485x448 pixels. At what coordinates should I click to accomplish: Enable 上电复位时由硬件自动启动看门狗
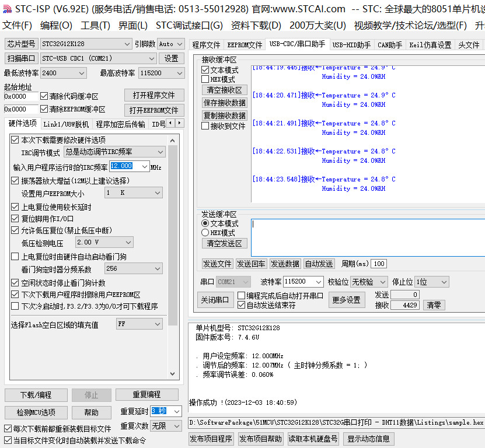click(15, 257)
